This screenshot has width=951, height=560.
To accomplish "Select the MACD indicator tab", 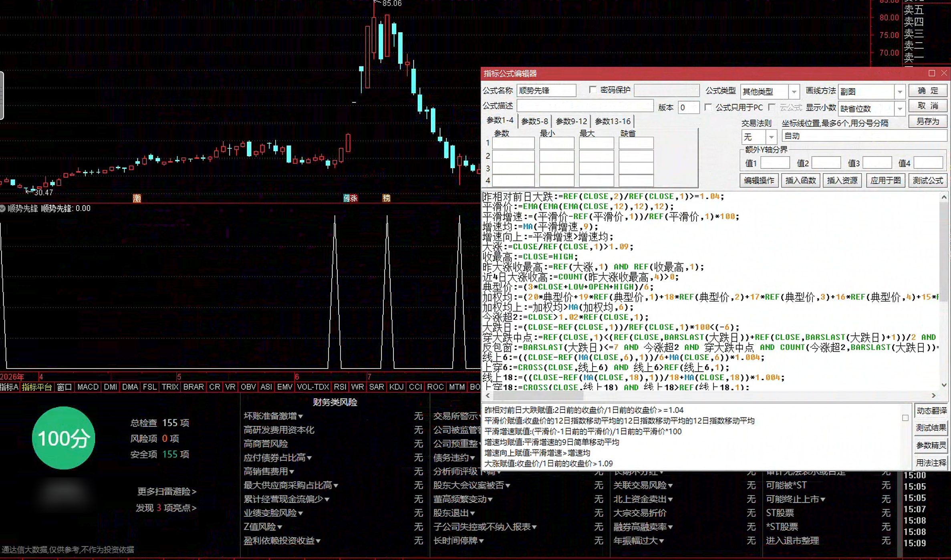I will pos(88,387).
